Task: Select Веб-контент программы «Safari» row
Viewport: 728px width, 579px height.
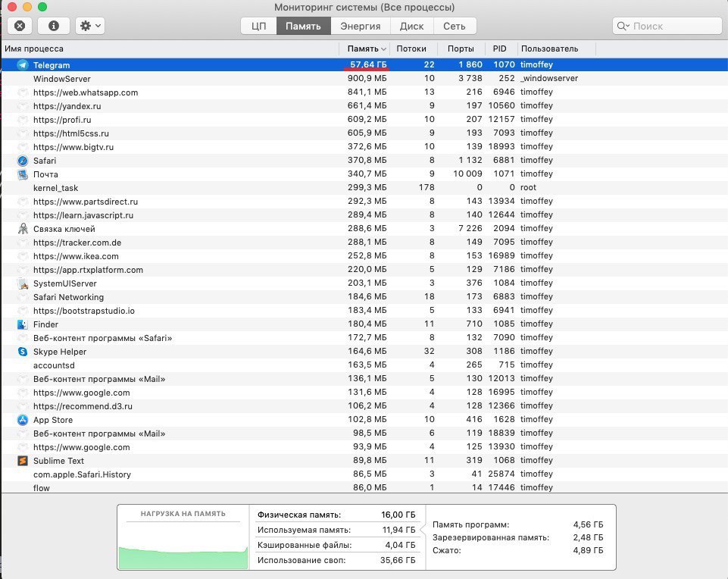Action: tap(364, 338)
